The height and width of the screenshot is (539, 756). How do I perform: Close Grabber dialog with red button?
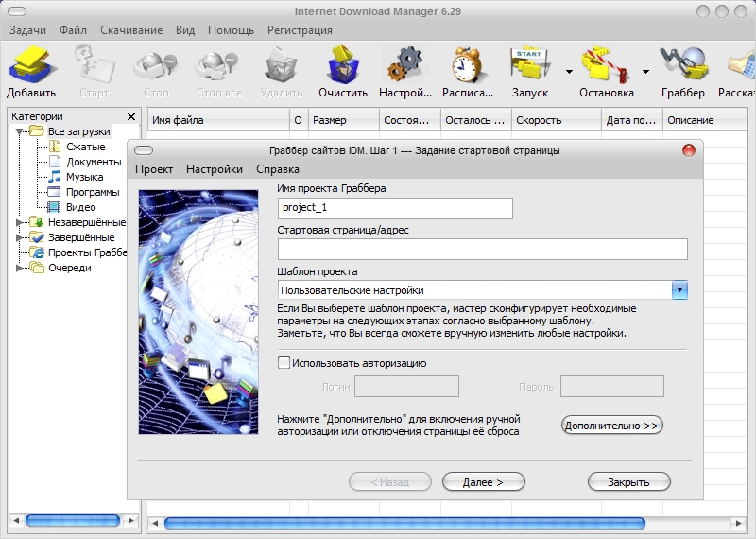(x=689, y=150)
